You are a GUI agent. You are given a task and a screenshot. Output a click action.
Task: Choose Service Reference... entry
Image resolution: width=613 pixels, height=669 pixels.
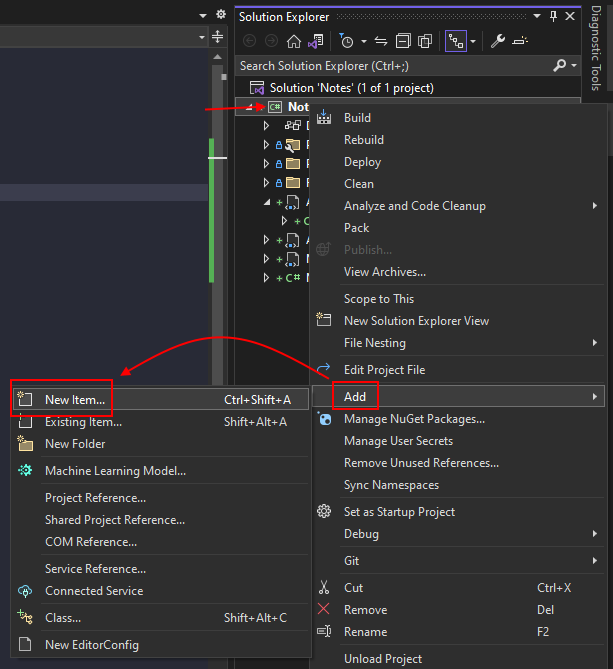161,569
